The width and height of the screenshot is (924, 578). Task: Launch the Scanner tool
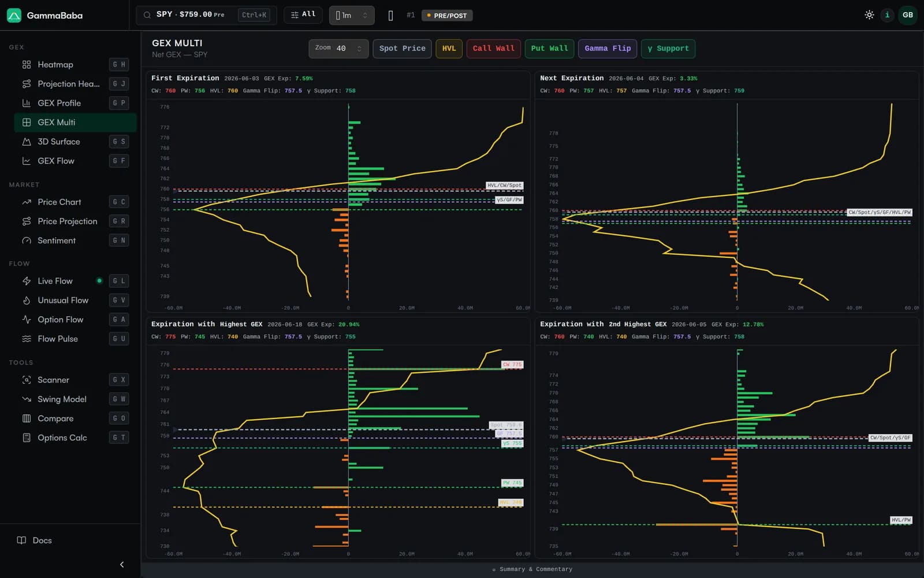click(75, 380)
